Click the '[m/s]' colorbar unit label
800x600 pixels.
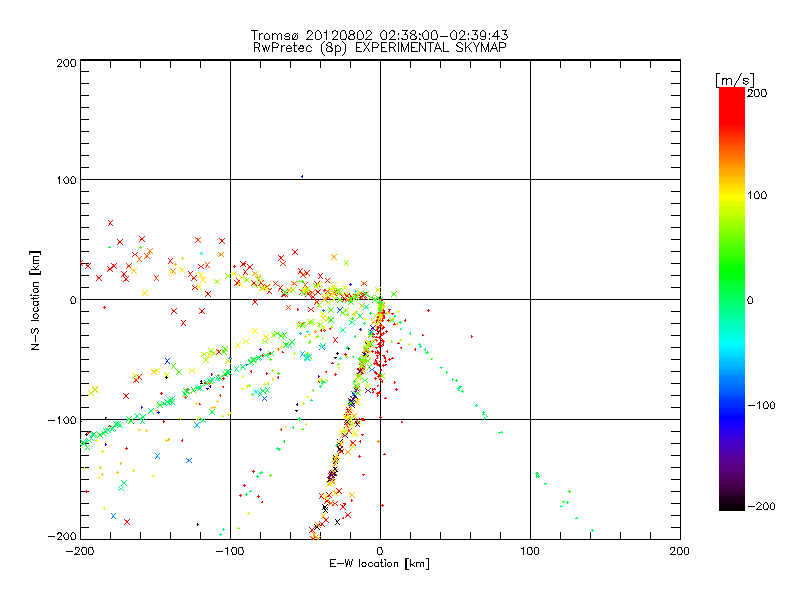(x=734, y=80)
